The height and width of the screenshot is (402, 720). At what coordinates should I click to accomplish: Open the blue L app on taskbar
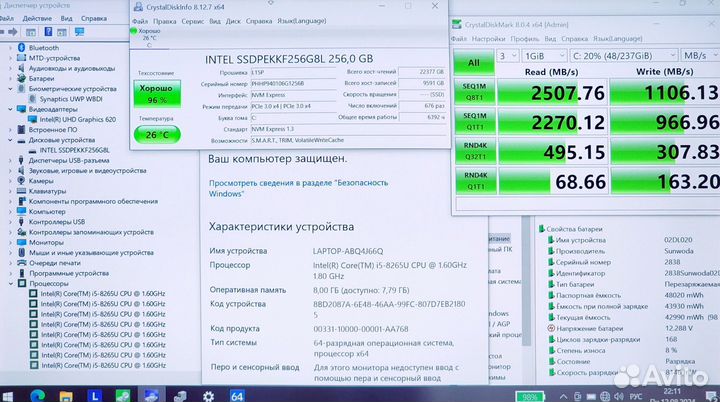(94, 395)
